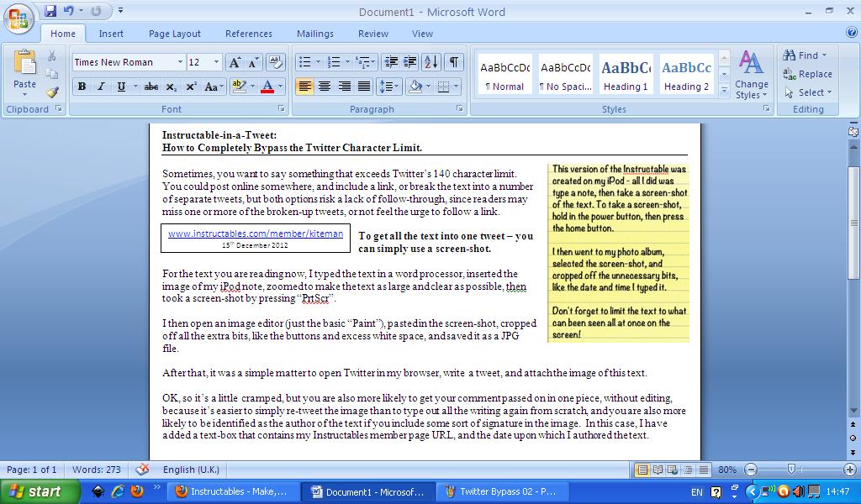The height and width of the screenshot is (504, 861).
Task: Apply strikethrough formatting
Action: [151, 87]
